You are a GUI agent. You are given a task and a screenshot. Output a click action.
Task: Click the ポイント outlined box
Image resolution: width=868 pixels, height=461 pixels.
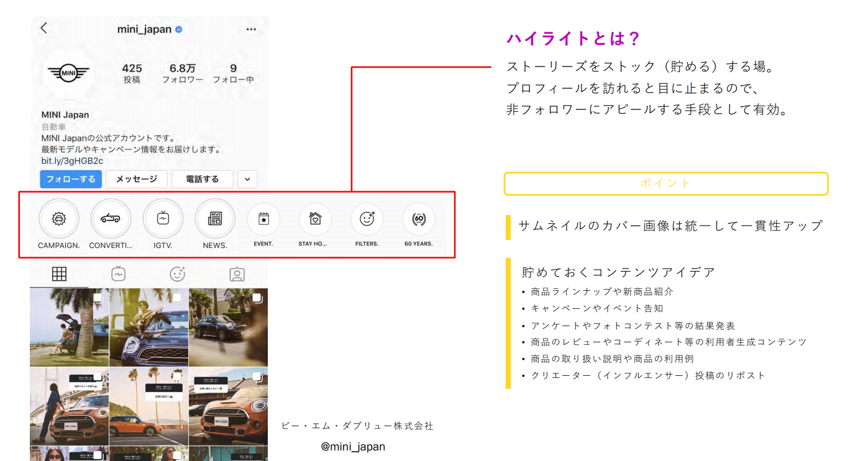pyautogui.click(x=665, y=183)
